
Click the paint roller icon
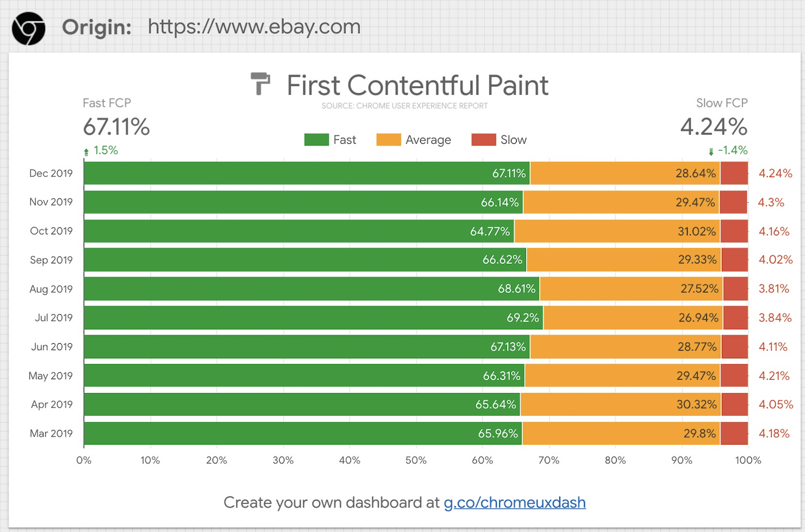point(261,84)
